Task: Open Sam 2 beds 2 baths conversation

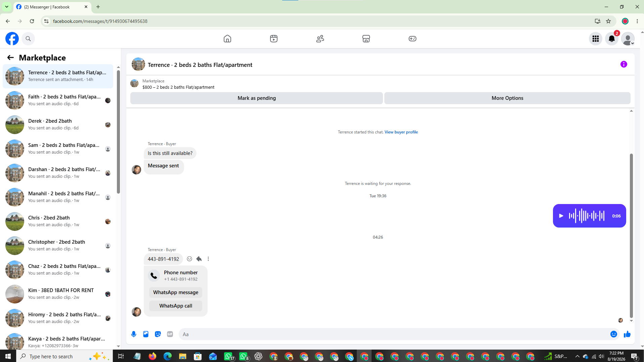Action: [x=58, y=149]
